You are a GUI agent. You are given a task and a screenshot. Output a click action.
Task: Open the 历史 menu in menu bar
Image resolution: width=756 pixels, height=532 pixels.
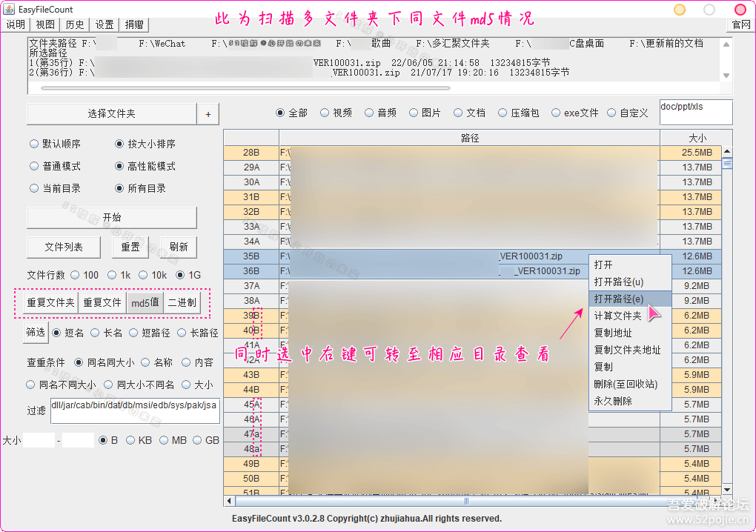[75, 24]
